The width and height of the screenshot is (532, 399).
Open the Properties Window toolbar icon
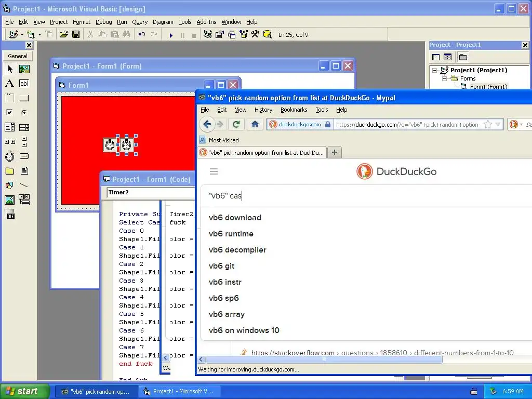[220, 34]
